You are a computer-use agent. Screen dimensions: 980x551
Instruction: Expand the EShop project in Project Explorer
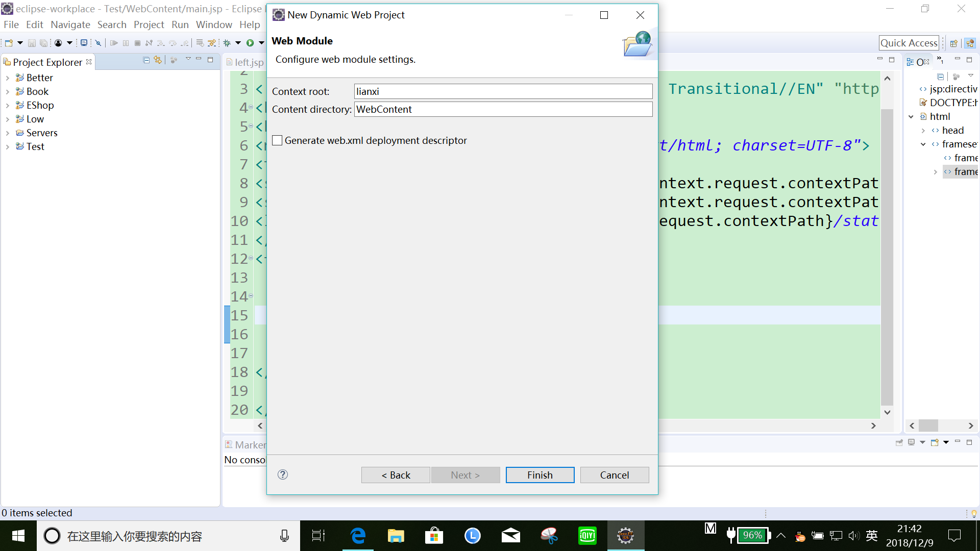click(x=7, y=105)
